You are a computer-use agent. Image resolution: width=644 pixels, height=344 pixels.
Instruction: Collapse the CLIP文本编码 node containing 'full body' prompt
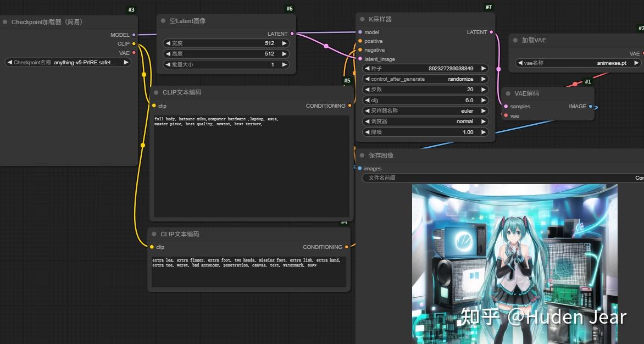coord(156,93)
